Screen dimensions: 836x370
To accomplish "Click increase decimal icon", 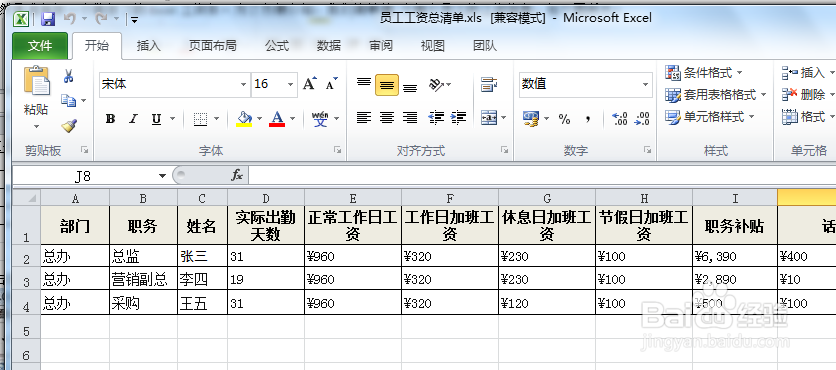I will click(620, 118).
